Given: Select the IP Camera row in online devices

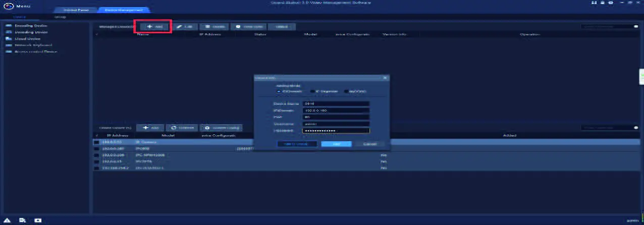Looking at the screenshot, I should pos(366,142).
